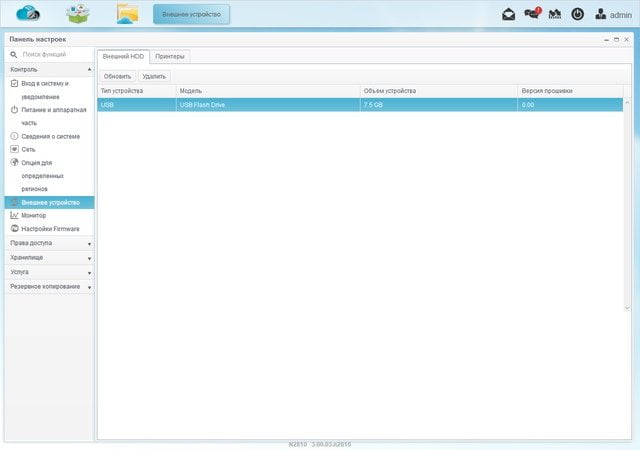Expand the Хранилище section

pos(49,258)
